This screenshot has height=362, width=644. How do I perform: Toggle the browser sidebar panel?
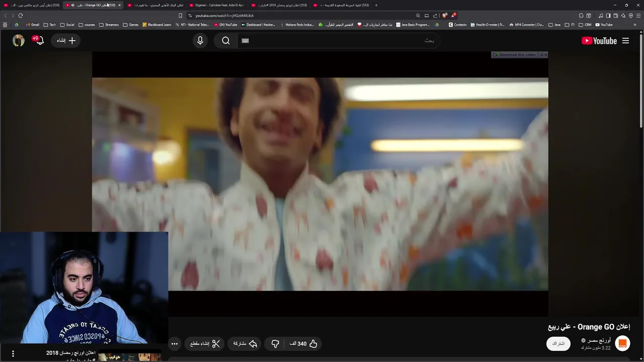(608, 16)
